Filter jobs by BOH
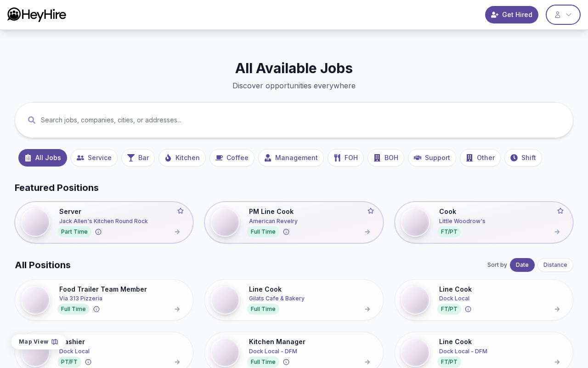The width and height of the screenshot is (588, 368). click(386, 158)
